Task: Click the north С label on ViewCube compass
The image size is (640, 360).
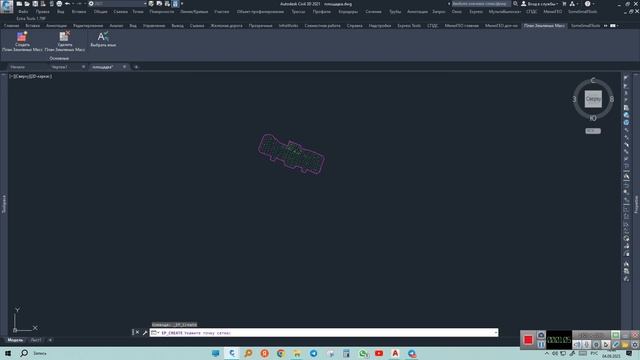Action: (x=593, y=81)
